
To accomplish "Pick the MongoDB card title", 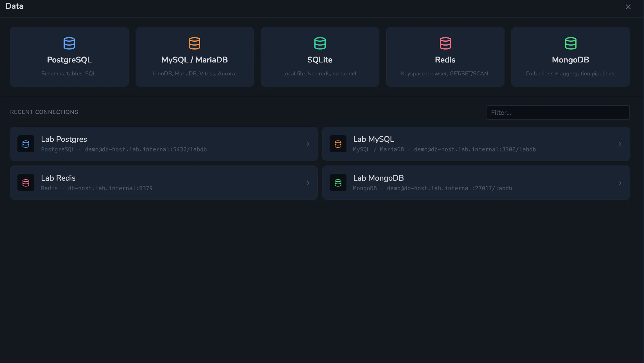I will coord(571,60).
